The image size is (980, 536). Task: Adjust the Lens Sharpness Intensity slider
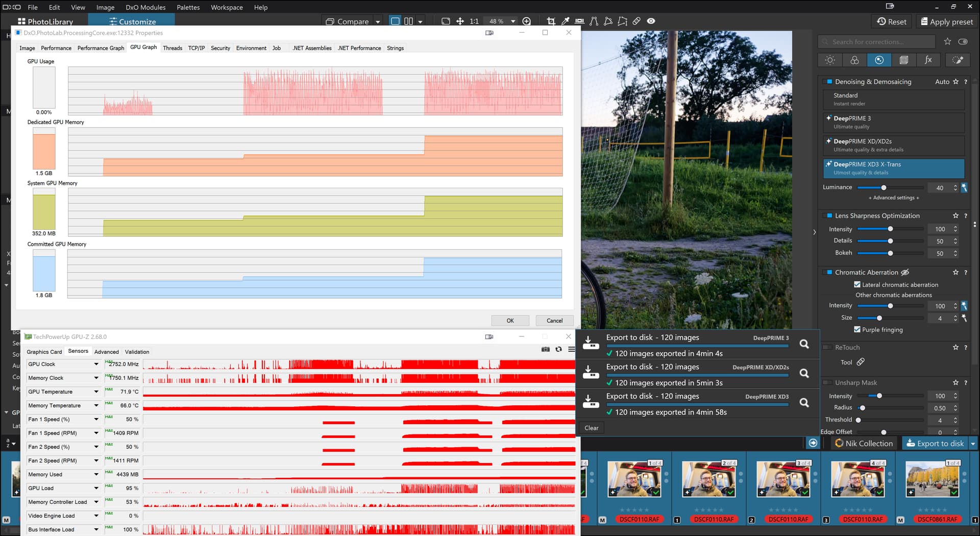[890, 229]
